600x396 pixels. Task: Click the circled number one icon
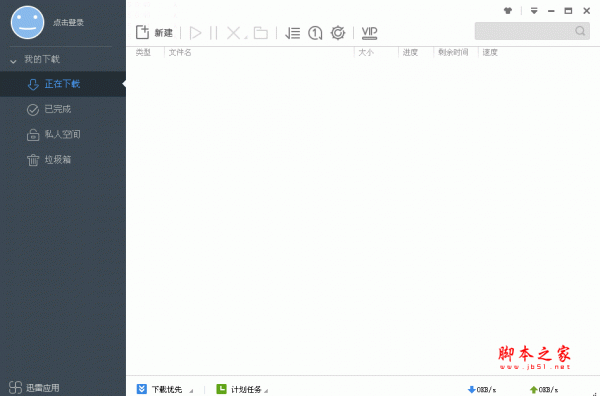pos(315,33)
